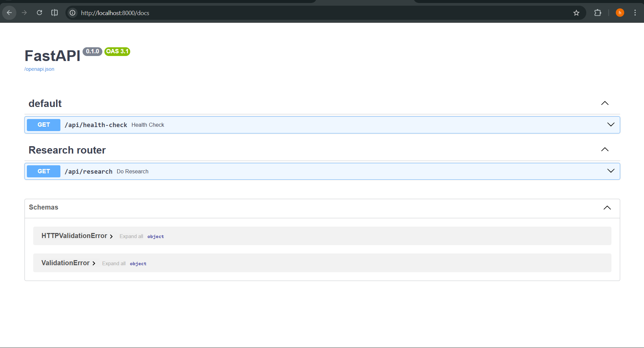Open the /openapi.json link

(x=39, y=69)
